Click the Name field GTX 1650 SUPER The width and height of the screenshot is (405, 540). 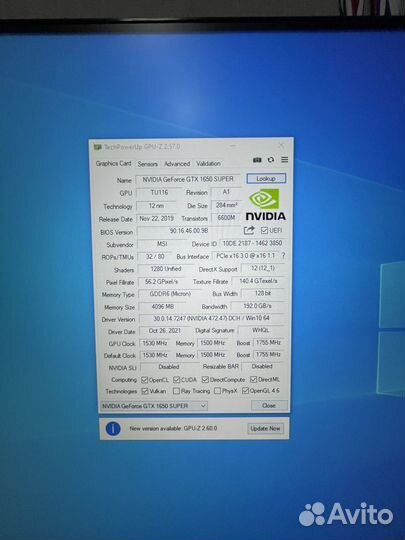(188, 179)
